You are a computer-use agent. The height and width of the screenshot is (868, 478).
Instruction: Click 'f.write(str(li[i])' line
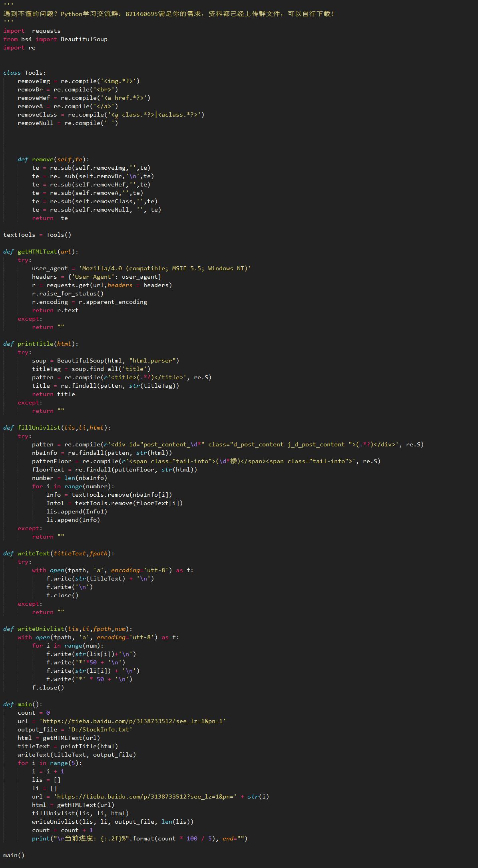(93, 671)
